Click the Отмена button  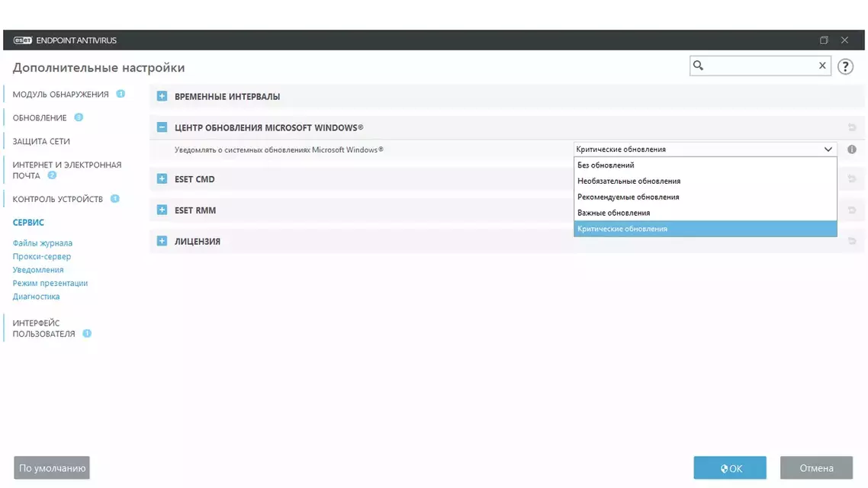(816, 468)
